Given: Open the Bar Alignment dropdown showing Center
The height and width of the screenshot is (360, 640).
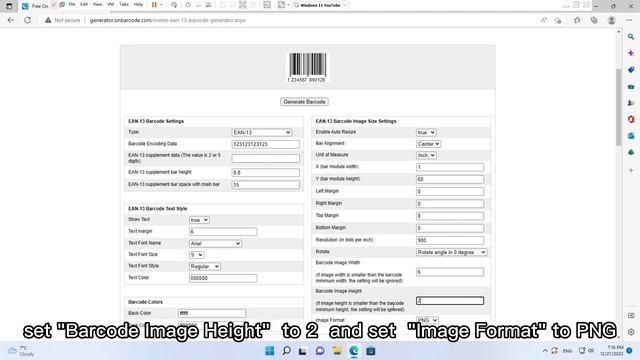Looking at the screenshot, I should tap(428, 144).
